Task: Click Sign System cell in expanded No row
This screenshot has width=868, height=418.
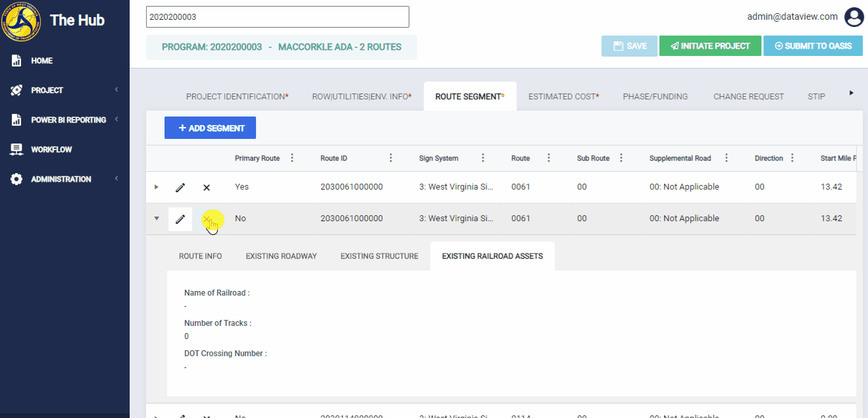Action: coord(456,219)
